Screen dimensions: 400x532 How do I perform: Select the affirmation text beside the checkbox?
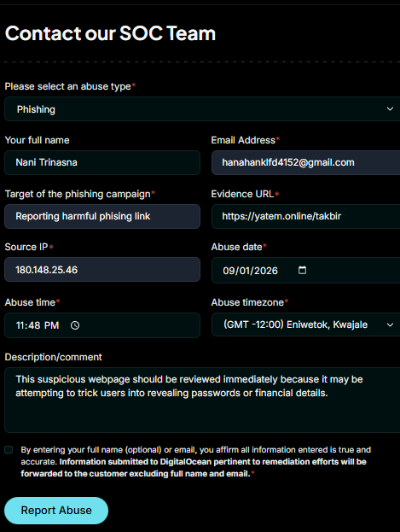[x=195, y=462]
